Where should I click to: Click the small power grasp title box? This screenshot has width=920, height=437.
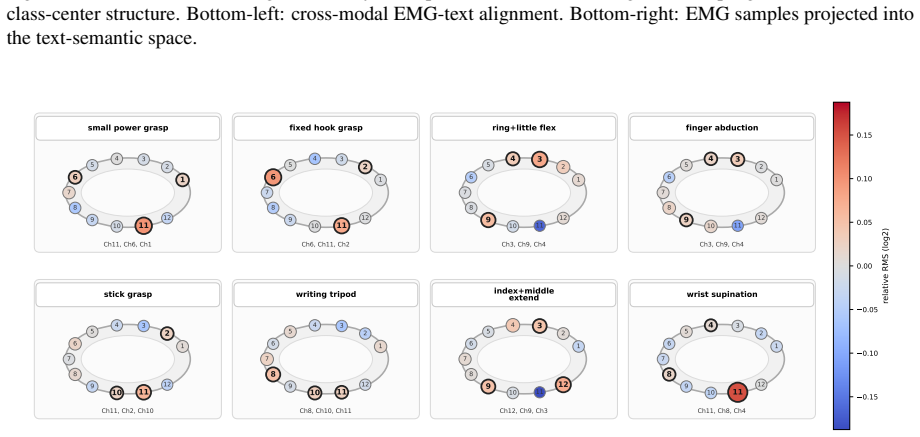128,128
